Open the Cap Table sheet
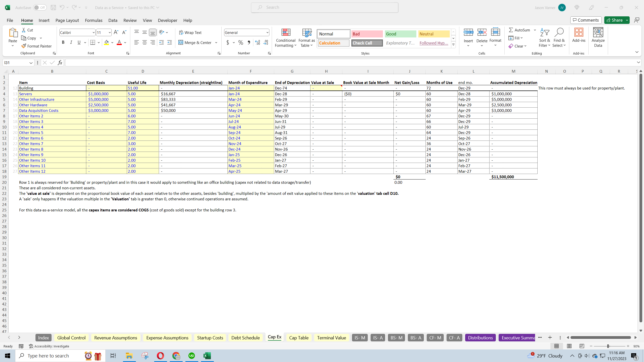Screen dimensions: 644x362 (x=298, y=338)
